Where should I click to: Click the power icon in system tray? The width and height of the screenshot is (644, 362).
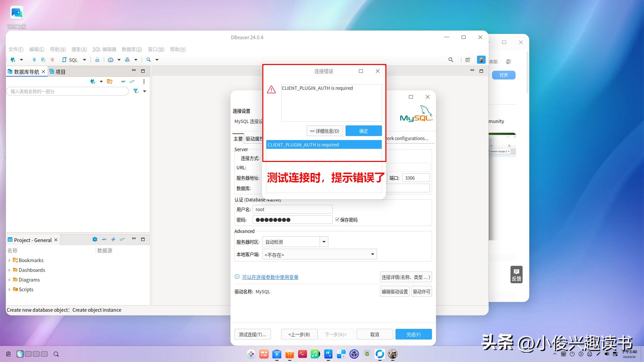click(572, 354)
